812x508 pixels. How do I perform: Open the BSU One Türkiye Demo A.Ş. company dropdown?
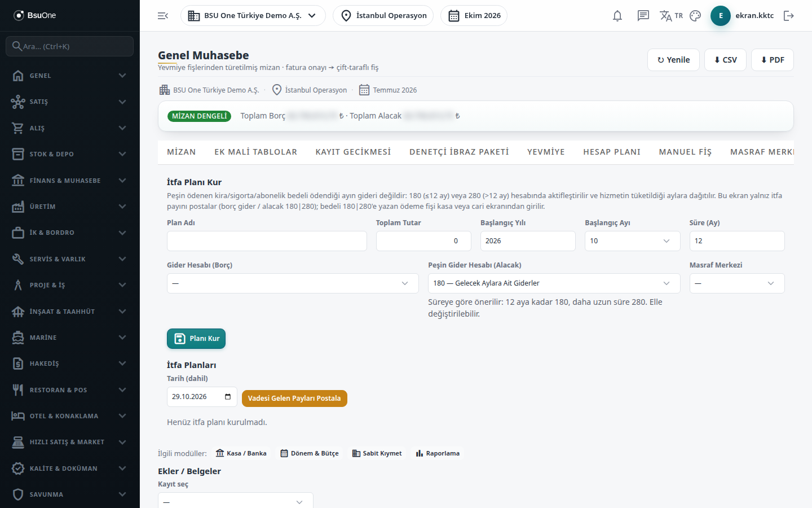(253, 16)
